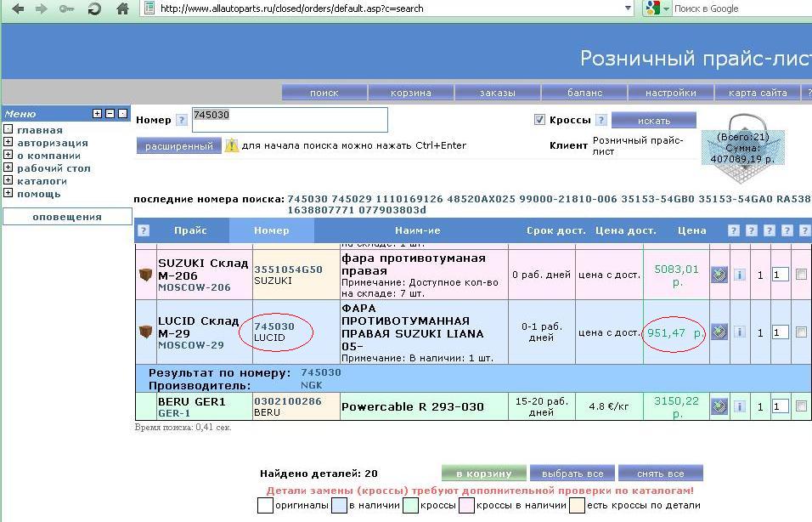Open search engine dropdown arrow beside Google icon
This screenshot has height=522, width=812.
(x=666, y=9)
